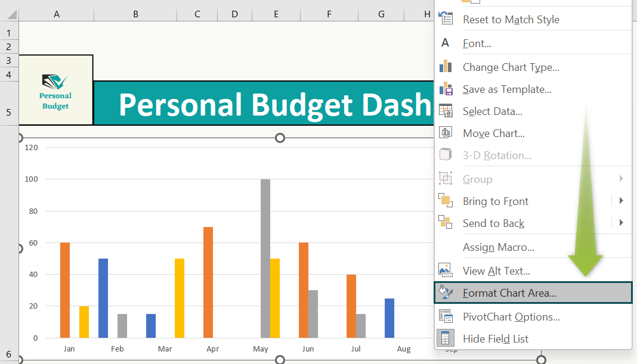Click the Personal Budget logo image

point(55,90)
